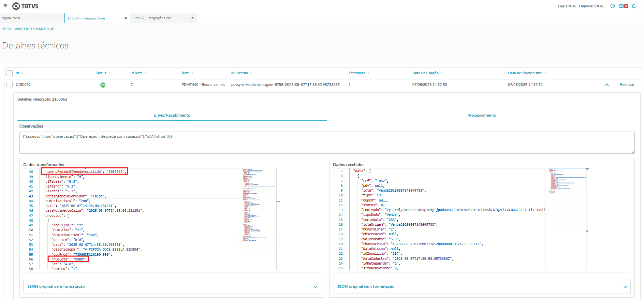Click the sort arrows beside Data de Sincronismo

(545, 73)
